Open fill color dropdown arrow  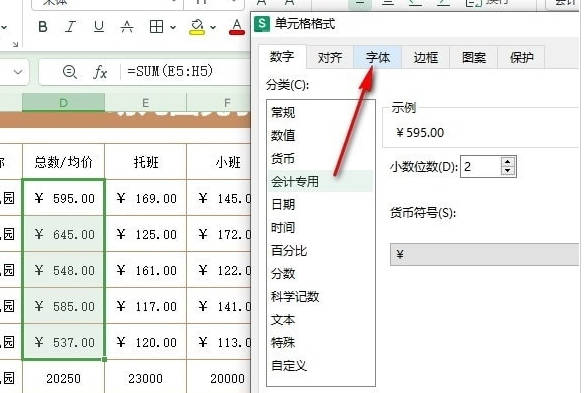tap(213, 27)
